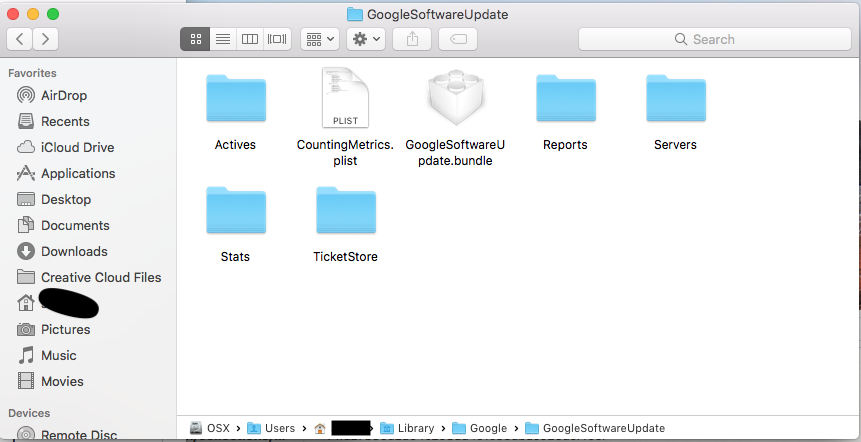Close the window with the red button
Screen dimensions: 861x442
tap(13, 14)
